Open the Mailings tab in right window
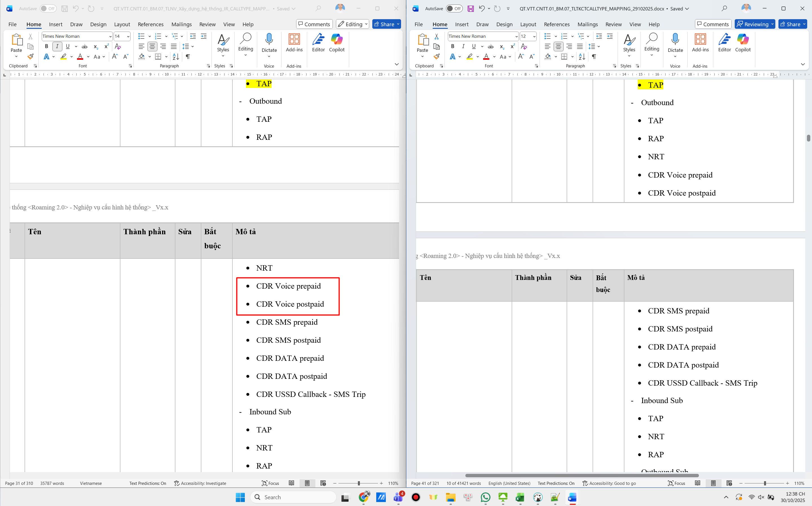This screenshot has height=506, width=812. click(x=587, y=24)
